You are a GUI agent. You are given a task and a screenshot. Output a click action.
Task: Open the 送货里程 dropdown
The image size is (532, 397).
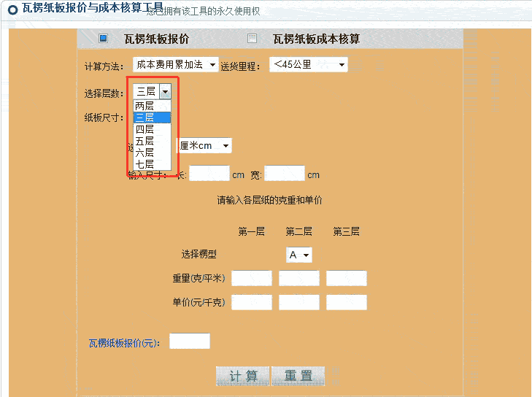click(308, 65)
